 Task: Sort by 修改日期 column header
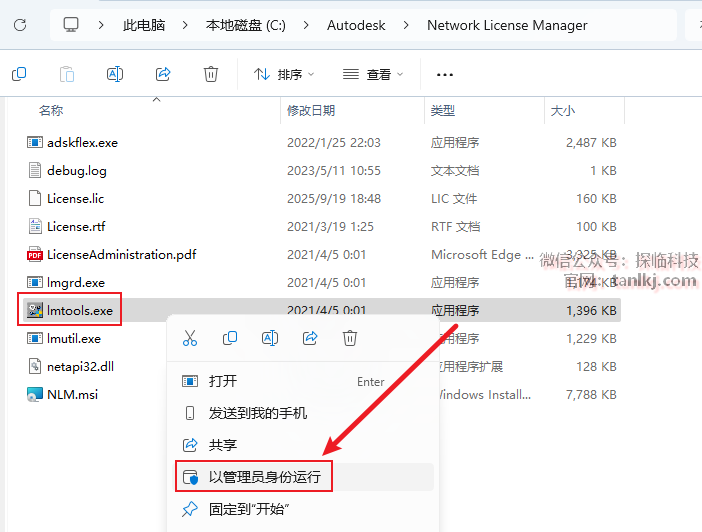311,110
